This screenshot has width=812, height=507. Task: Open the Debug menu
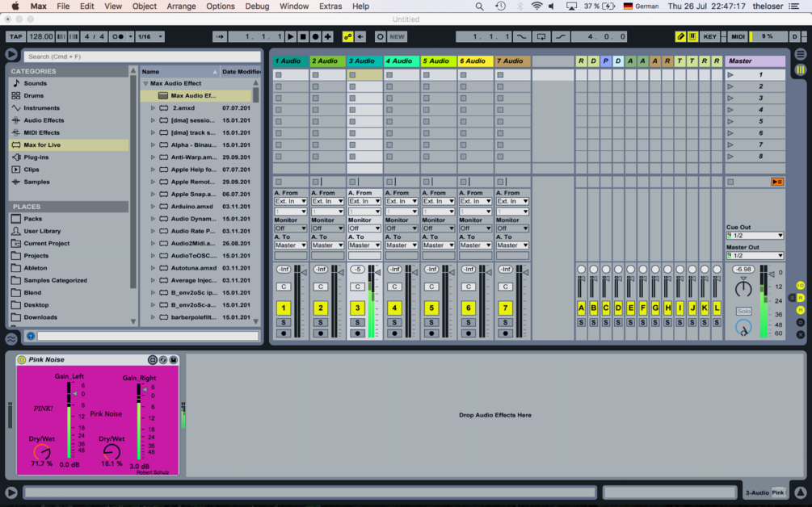pos(257,6)
